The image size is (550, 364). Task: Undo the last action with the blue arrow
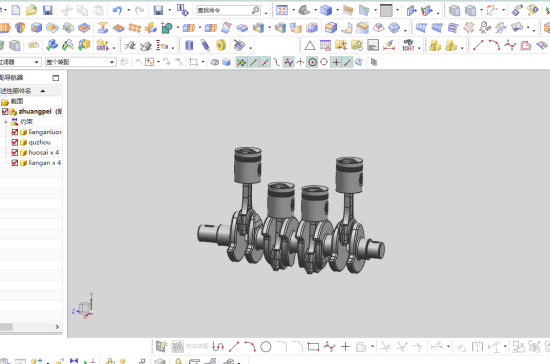(117, 10)
